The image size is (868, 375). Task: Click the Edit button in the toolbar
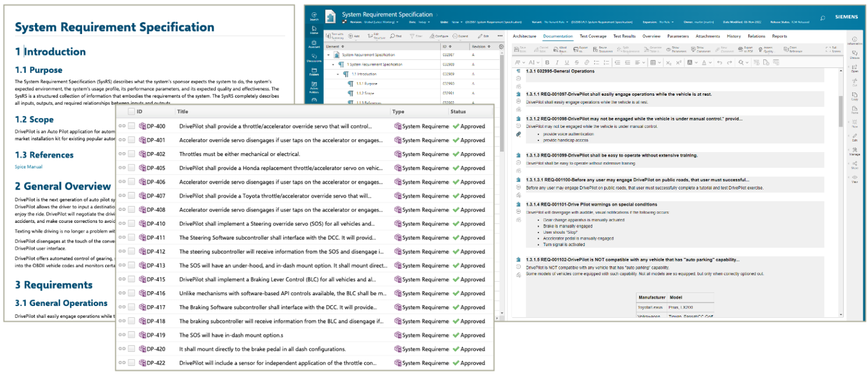click(x=484, y=37)
